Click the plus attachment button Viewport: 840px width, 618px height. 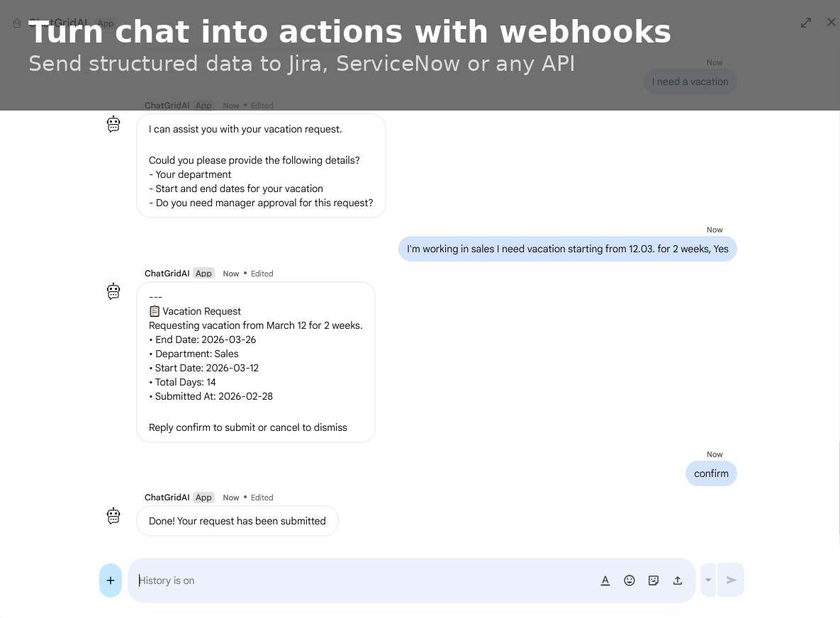111,580
